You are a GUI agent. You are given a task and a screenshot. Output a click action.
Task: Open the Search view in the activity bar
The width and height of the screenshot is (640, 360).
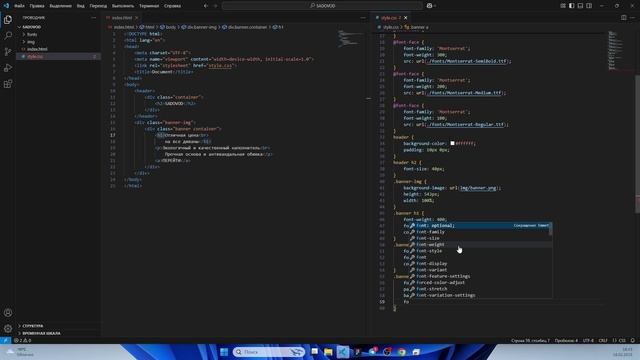(8, 36)
